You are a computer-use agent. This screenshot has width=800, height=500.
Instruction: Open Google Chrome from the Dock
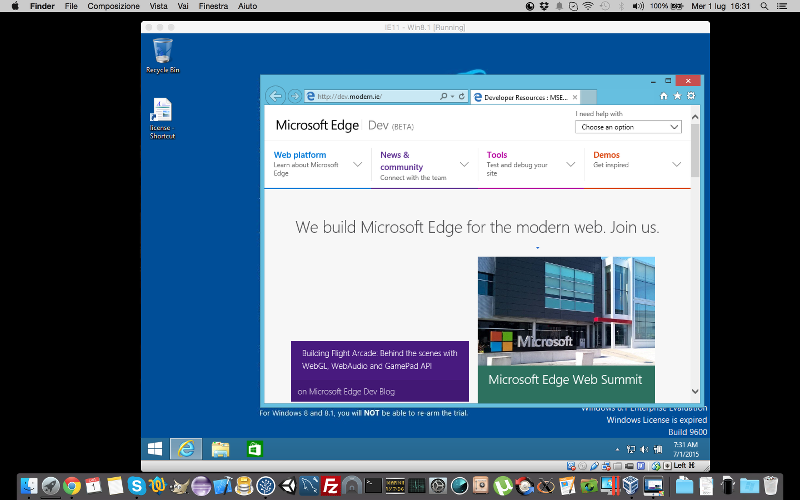click(x=72, y=486)
